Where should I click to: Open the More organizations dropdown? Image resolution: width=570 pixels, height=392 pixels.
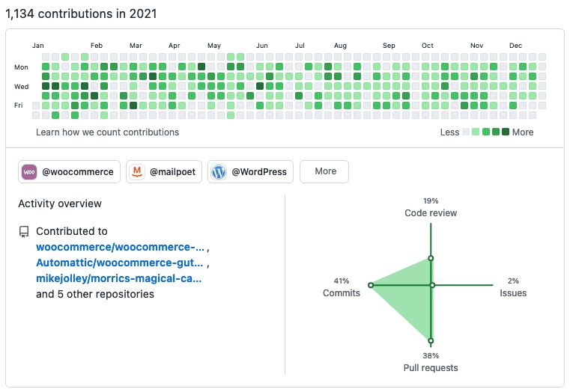[x=325, y=171]
